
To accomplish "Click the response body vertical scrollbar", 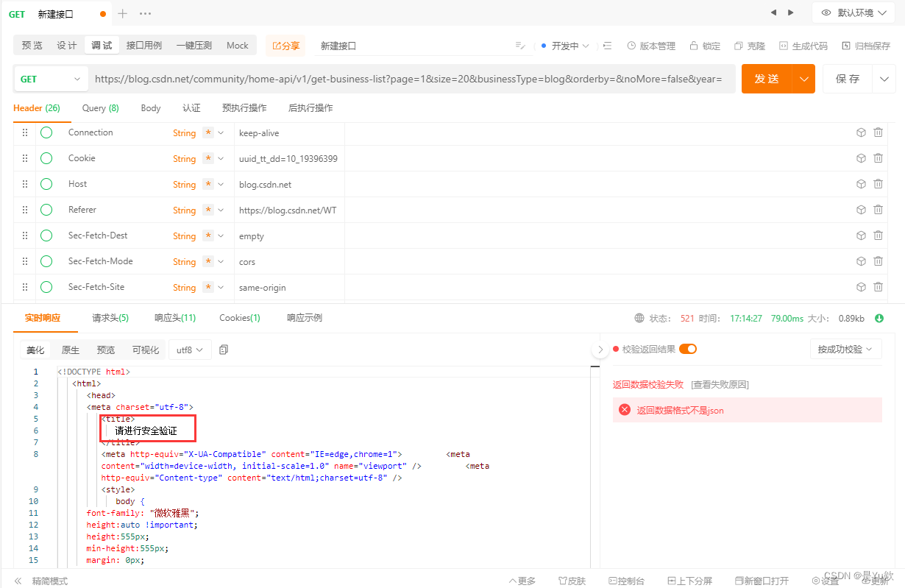I will 595,465.
